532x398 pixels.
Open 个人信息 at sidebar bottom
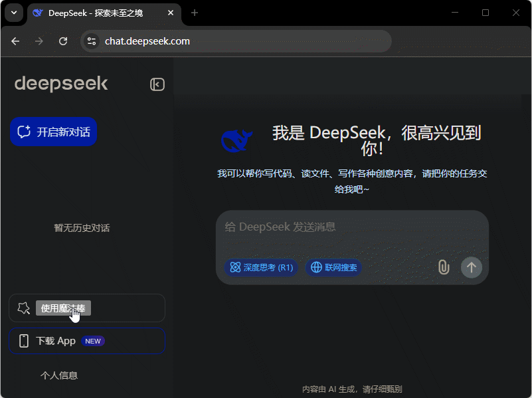(x=59, y=375)
